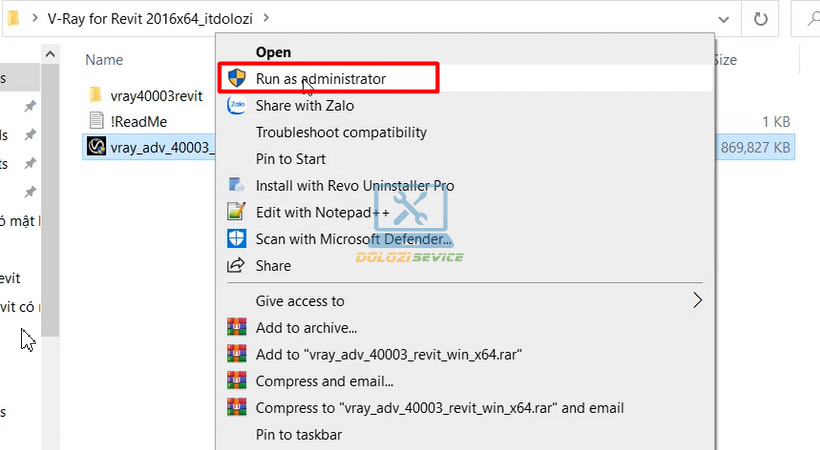Expand the Give access to submenu arrow
820x450 pixels.
698,300
